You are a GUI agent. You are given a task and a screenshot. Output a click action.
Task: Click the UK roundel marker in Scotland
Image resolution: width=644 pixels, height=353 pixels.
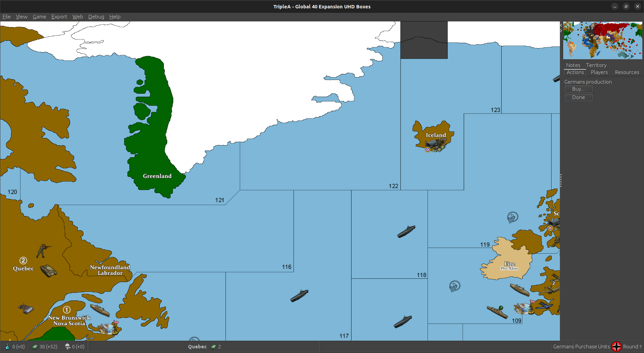click(550, 228)
